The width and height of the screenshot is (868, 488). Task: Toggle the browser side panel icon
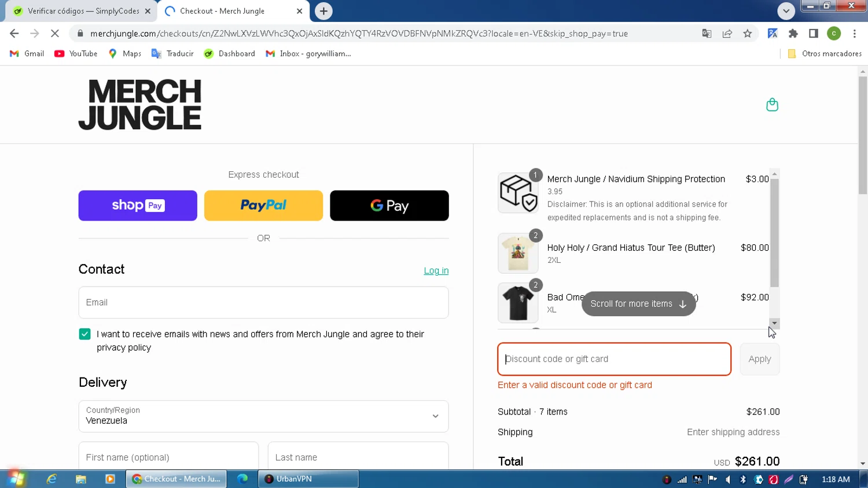click(x=814, y=34)
